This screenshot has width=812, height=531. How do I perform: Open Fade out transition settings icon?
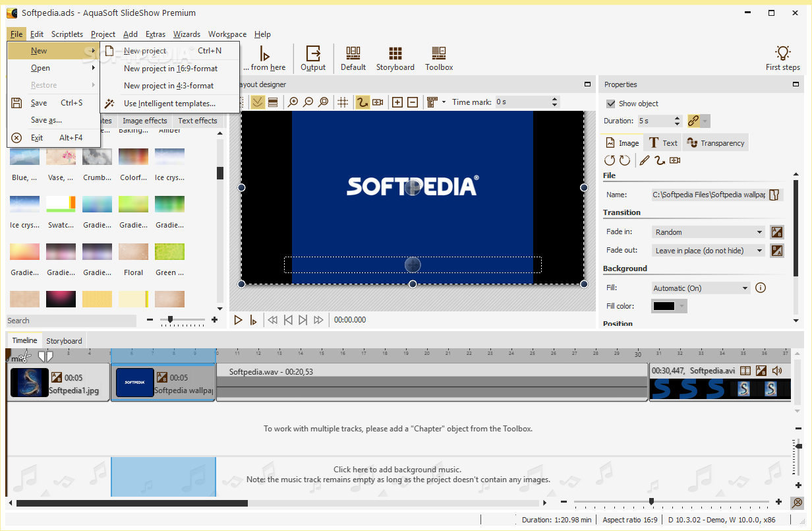click(x=777, y=251)
